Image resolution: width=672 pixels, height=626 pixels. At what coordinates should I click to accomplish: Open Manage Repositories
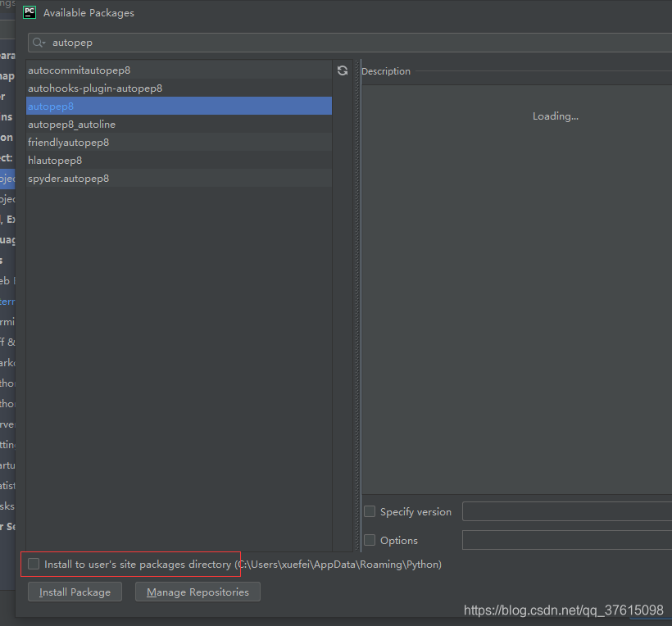[198, 592]
